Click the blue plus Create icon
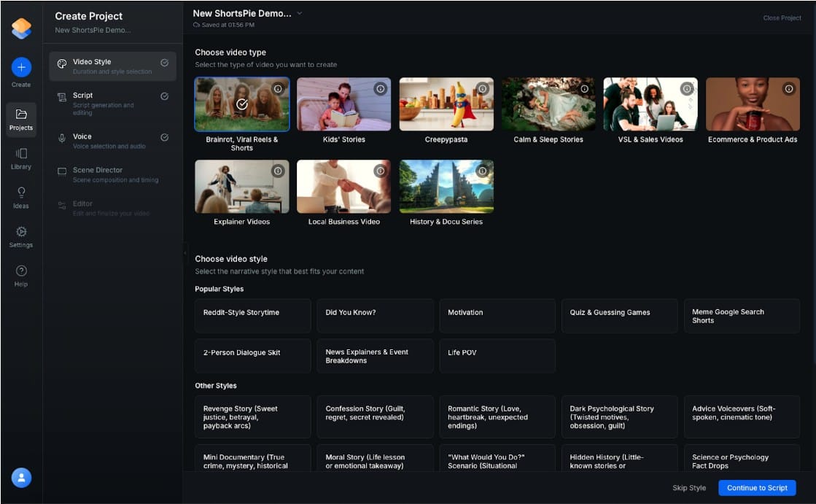 pyautogui.click(x=21, y=68)
